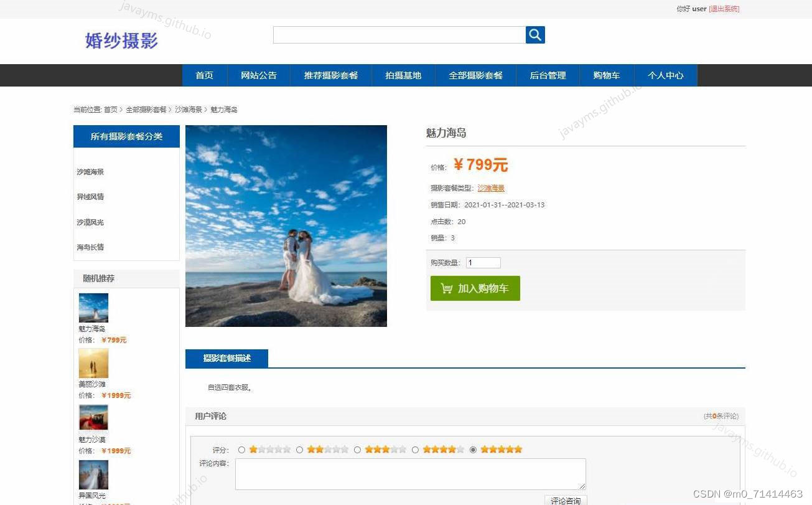This screenshot has width=812, height=505.
Task: Click the 购买数量 quantity input field
Action: point(483,263)
